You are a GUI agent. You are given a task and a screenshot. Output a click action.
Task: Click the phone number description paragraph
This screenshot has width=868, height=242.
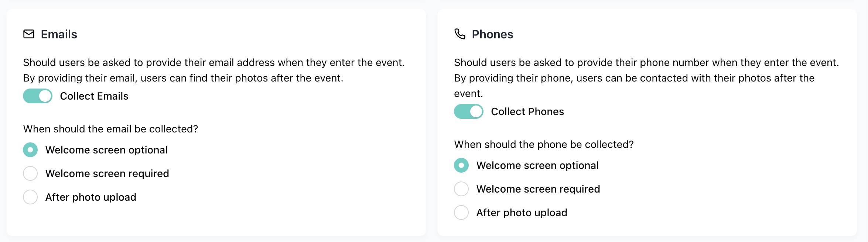(646, 78)
